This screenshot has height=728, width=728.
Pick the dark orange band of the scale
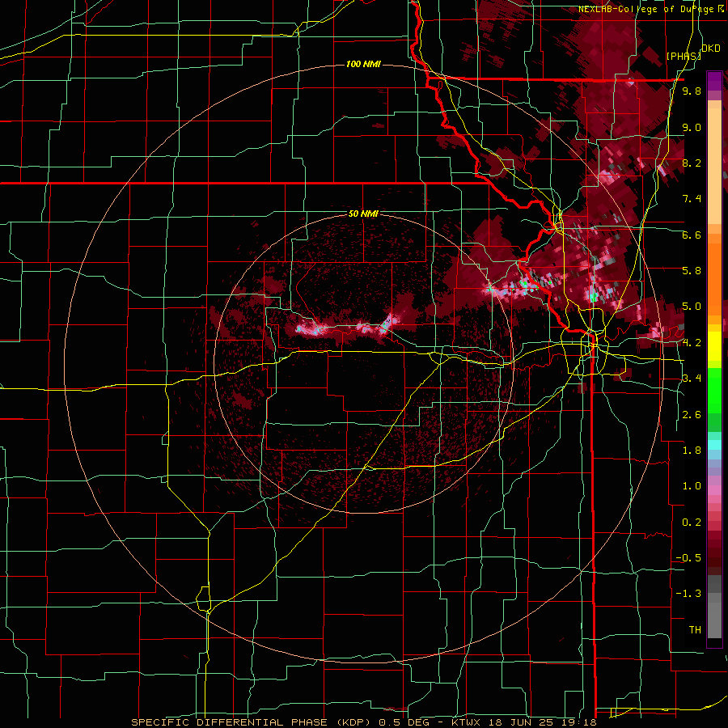[714, 280]
